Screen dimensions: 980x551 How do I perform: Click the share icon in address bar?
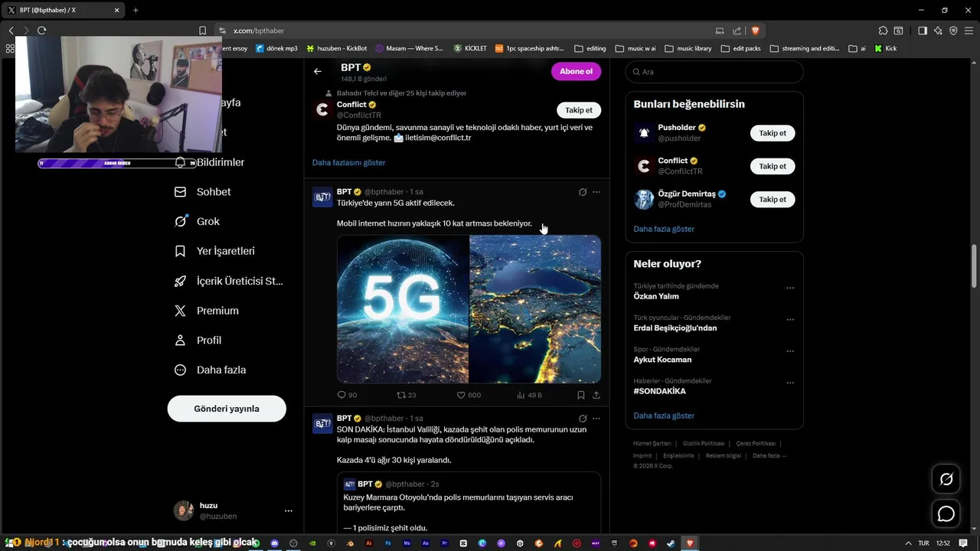[737, 31]
